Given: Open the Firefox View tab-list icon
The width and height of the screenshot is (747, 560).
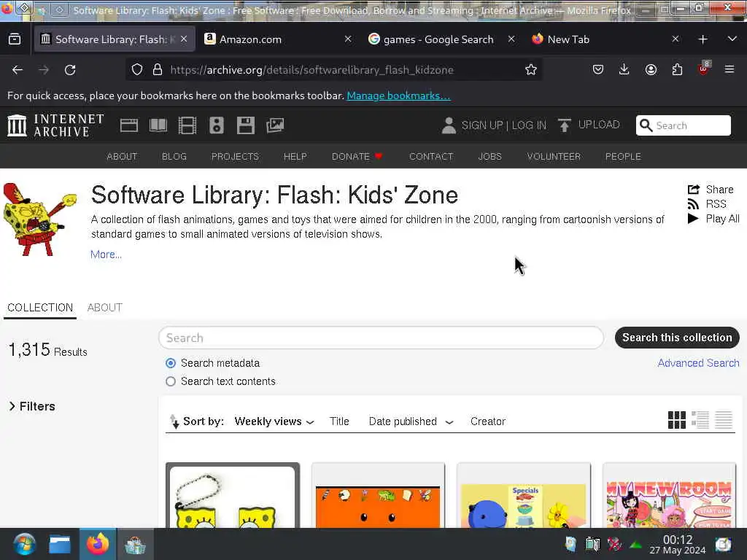Looking at the screenshot, I should click(x=15, y=39).
